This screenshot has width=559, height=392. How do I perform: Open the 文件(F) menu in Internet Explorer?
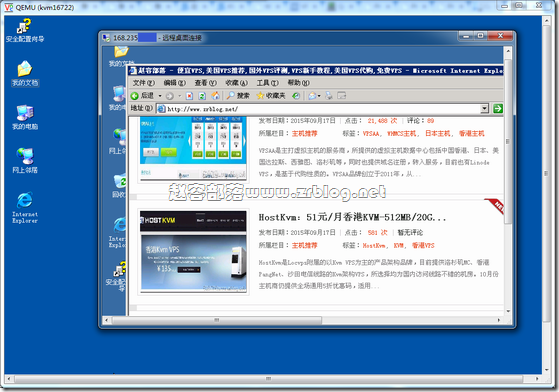click(143, 83)
